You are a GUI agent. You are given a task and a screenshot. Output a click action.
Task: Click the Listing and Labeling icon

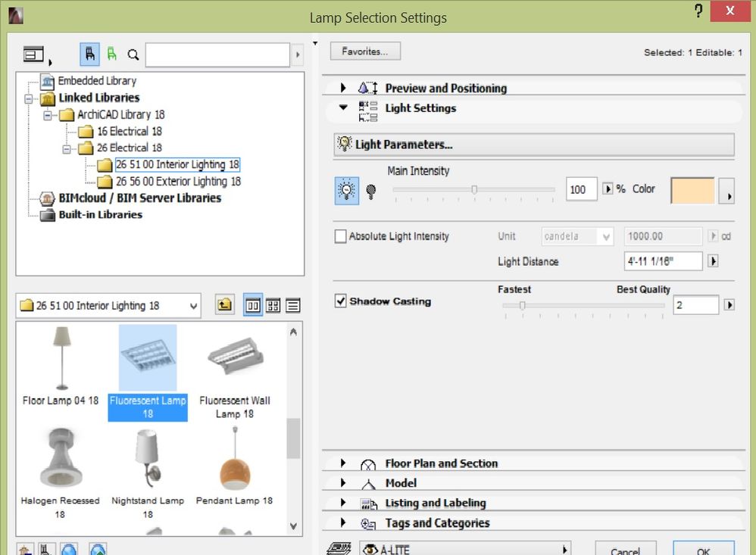[369, 504]
